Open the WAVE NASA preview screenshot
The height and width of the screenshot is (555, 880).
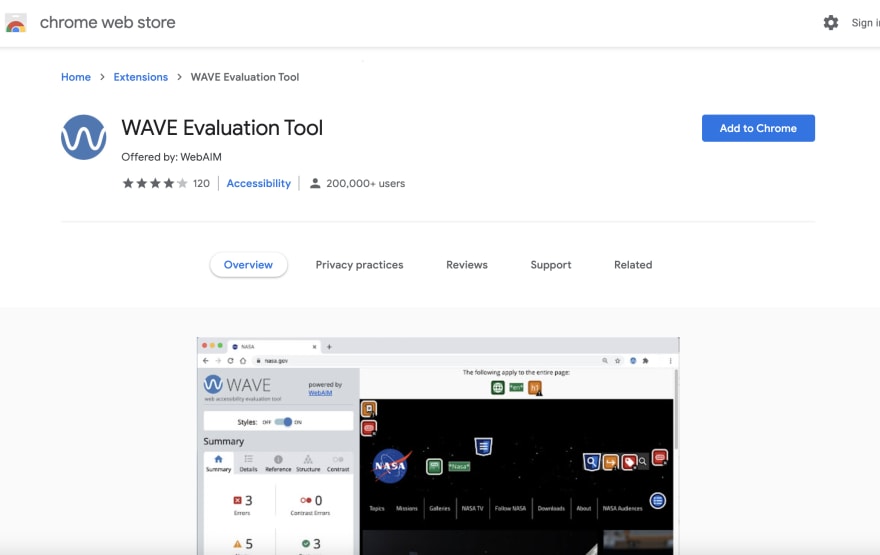[438, 446]
